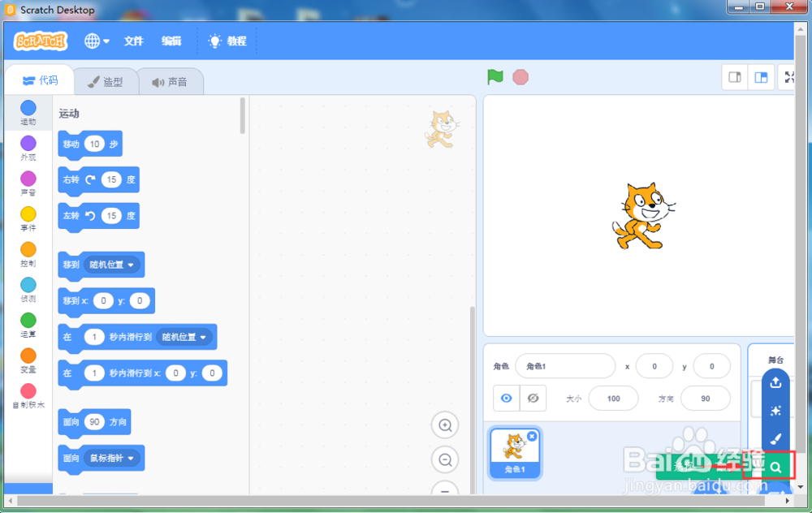This screenshot has width=812, height=513.
Task: Click the upload sprite icon
Action: click(775, 382)
